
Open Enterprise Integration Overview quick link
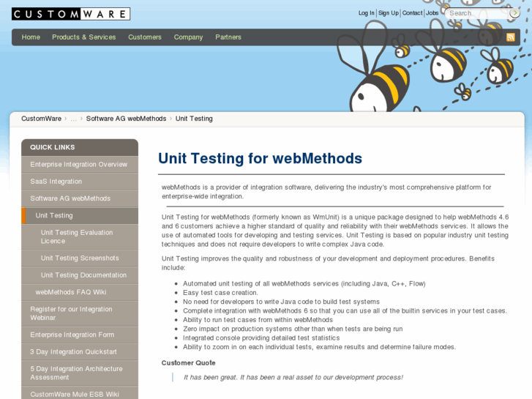[x=80, y=164]
